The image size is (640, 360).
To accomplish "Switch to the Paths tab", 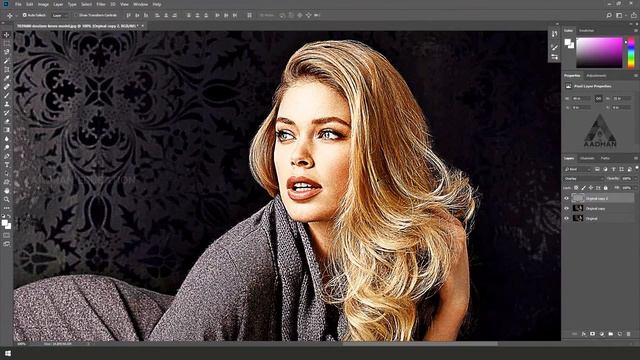I will [605, 158].
